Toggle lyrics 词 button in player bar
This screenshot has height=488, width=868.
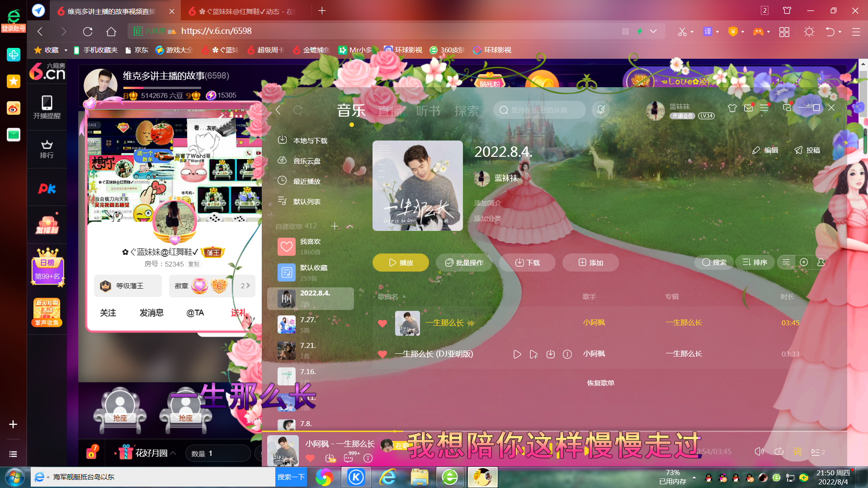point(797,452)
